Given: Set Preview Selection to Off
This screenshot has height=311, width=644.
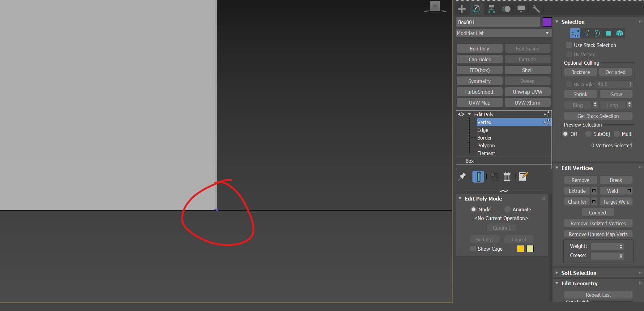Looking at the screenshot, I should coord(565,134).
